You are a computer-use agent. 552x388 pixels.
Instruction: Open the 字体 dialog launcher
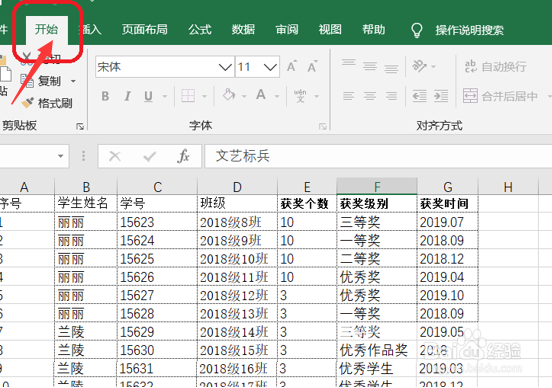click(323, 126)
